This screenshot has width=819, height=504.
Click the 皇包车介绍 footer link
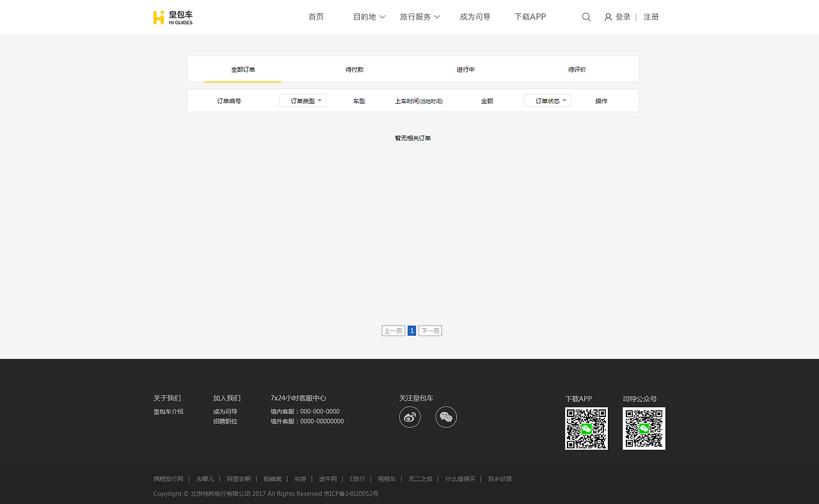168,411
